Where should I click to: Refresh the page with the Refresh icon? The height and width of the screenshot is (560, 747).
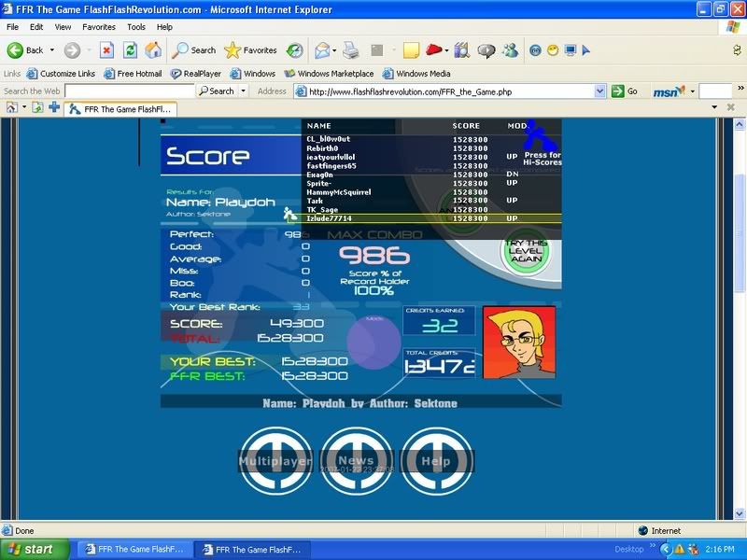131,50
